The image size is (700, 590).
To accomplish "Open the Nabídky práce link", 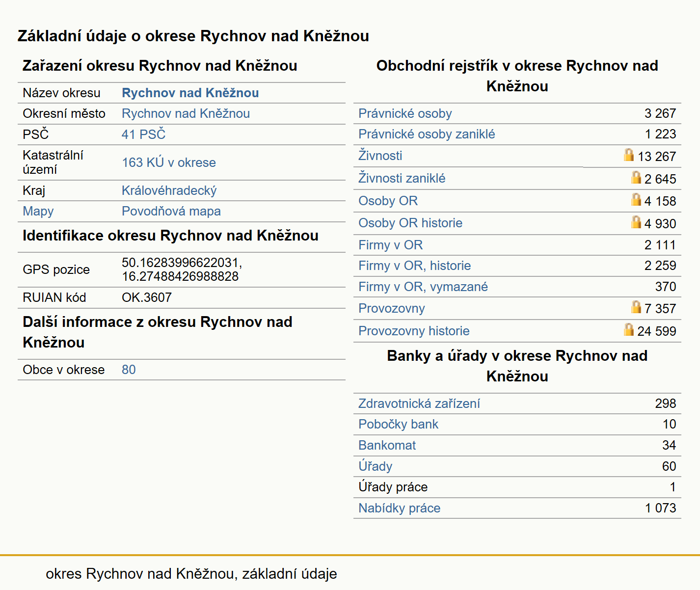I will pyautogui.click(x=400, y=508).
